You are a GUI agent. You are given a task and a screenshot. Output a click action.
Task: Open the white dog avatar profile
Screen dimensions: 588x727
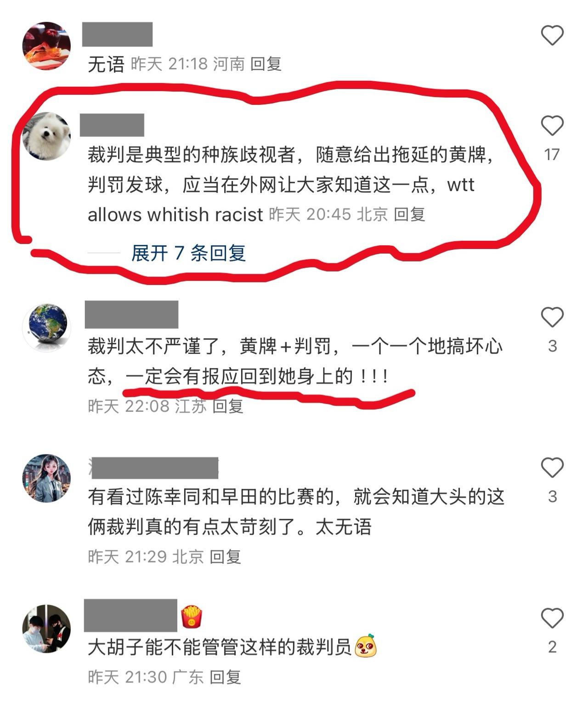(46, 136)
